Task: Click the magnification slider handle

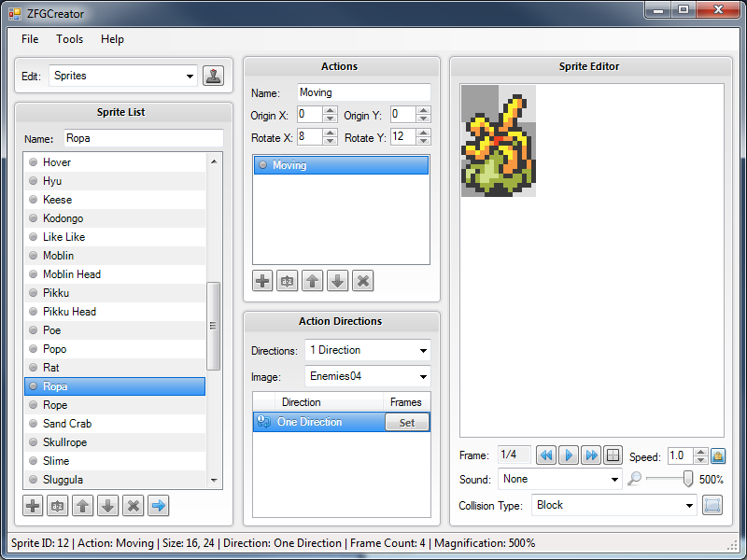Action: 687,479
